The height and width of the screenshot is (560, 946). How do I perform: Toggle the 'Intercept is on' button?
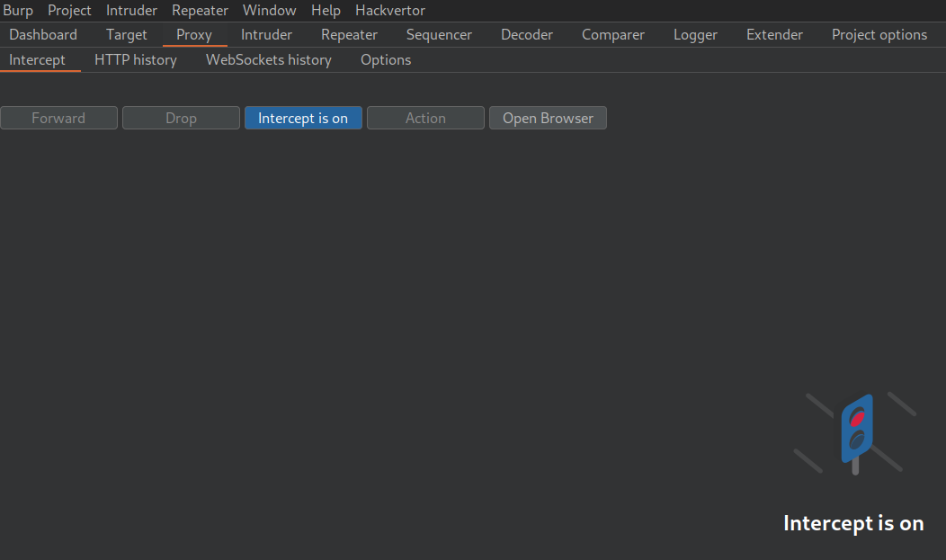(303, 118)
